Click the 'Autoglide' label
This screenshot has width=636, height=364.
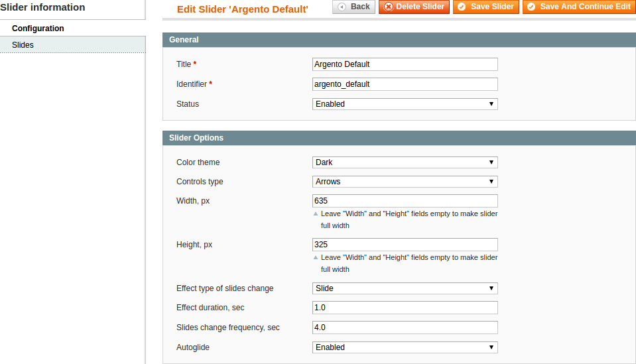193,347
